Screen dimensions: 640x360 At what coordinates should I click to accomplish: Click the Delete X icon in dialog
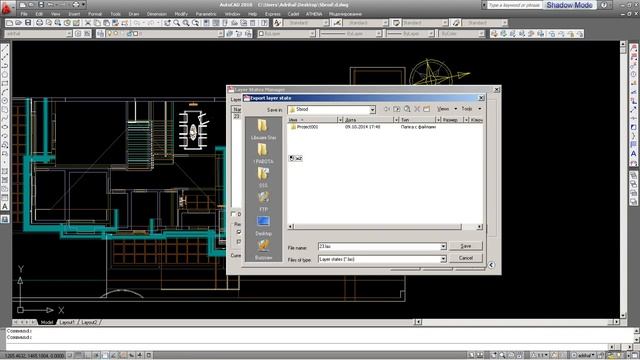click(x=417, y=109)
